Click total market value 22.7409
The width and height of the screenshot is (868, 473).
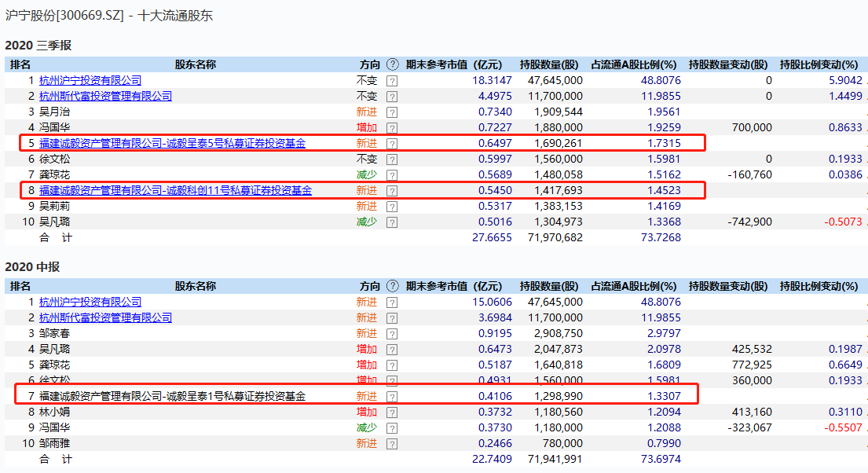492,459
